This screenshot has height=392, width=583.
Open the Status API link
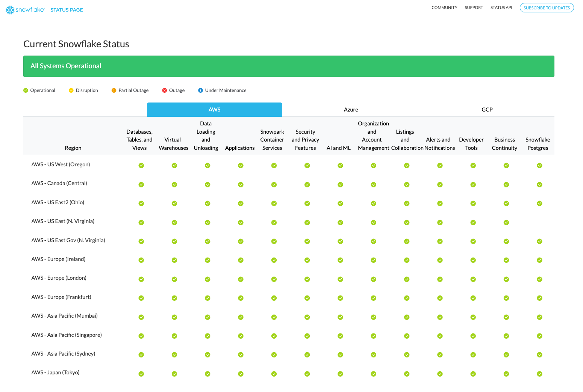501,8
